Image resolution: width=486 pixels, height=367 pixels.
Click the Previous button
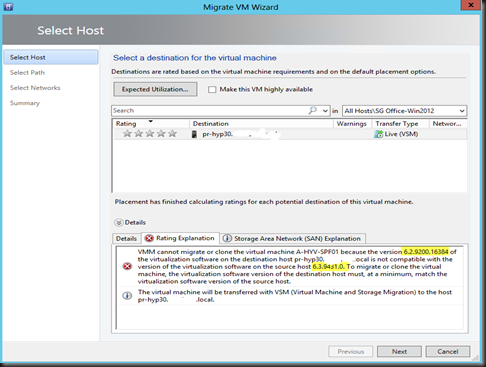point(350,351)
